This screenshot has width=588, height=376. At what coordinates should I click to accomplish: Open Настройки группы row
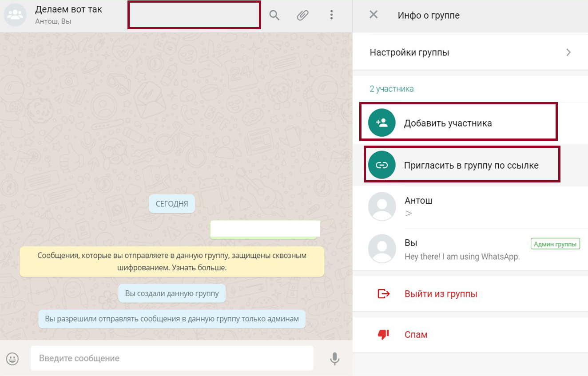470,52
